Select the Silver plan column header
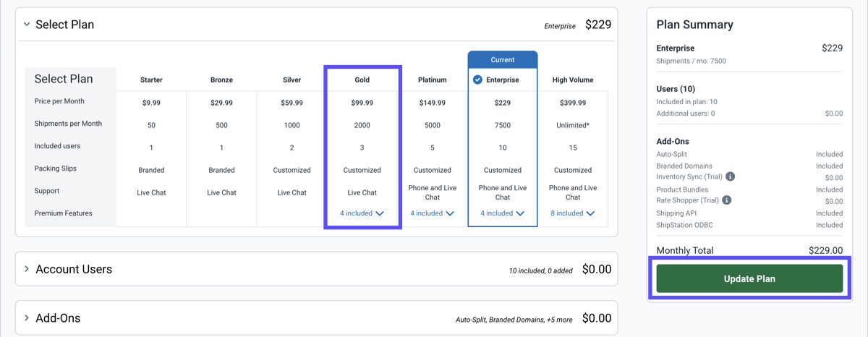This screenshot has height=337, width=868. pos(292,80)
